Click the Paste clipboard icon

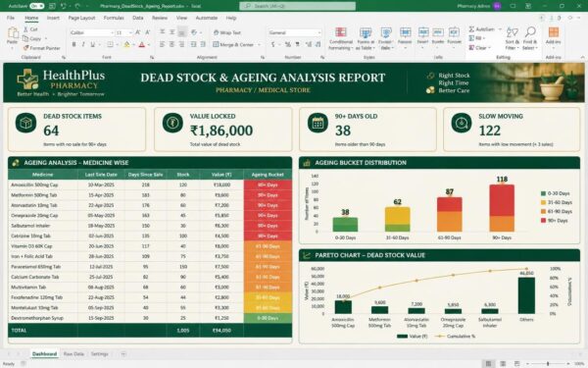(13, 33)
